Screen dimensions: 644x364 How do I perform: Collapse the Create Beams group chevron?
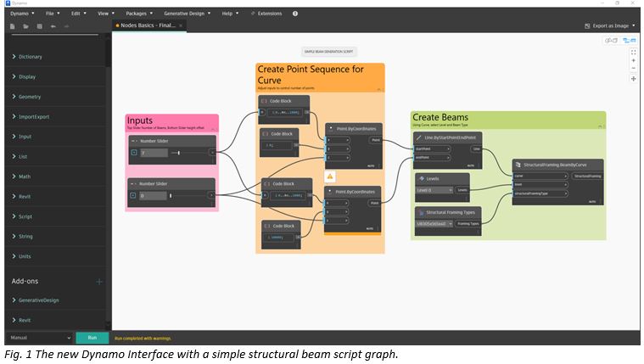[601, 126]
